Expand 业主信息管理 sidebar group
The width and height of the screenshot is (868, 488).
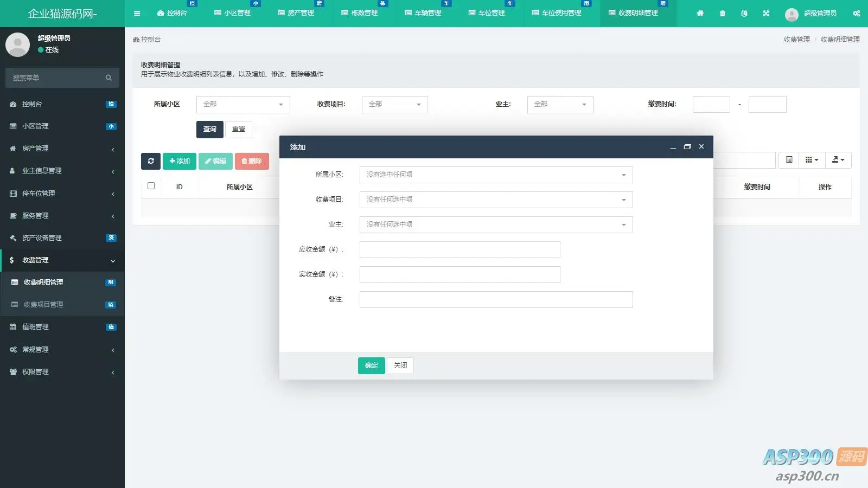tap(62, 171)
